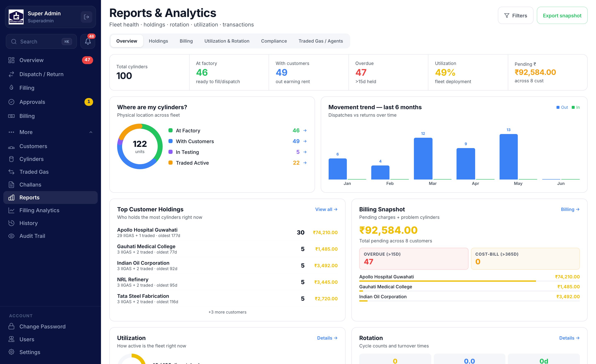The height and width of the screenshot is (364, 596).
Task: Open the notifications bell
Action: pyautogui.click(x=88, y=42)
